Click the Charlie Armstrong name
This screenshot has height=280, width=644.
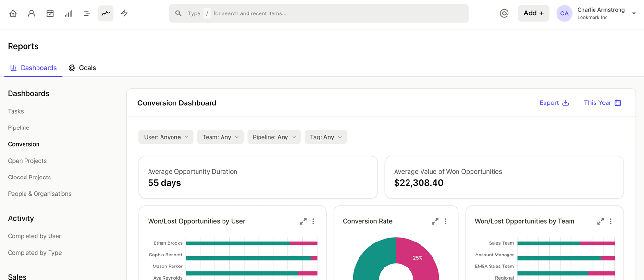[x=601, y=10]
